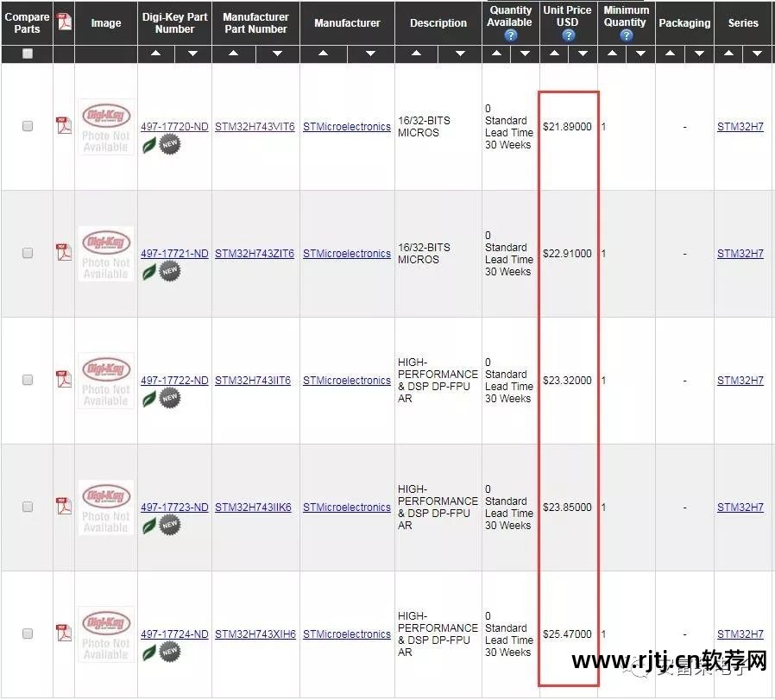Click Description column header

point(438,22)
